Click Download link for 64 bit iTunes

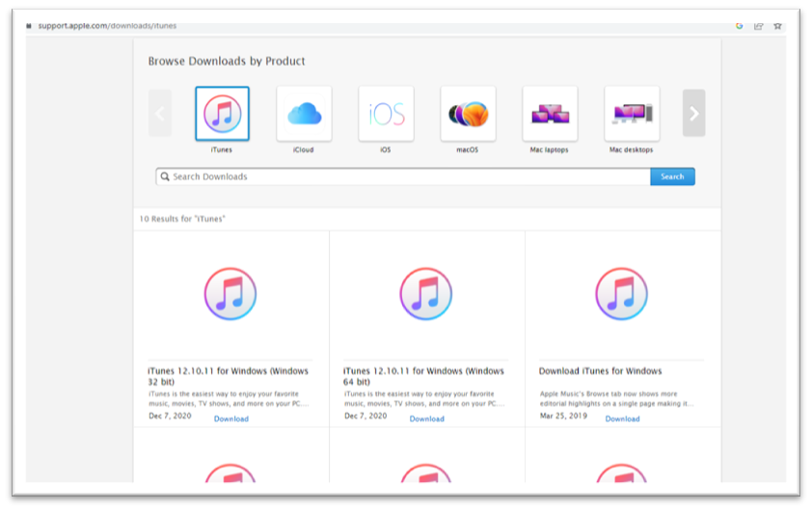(426, 418)
